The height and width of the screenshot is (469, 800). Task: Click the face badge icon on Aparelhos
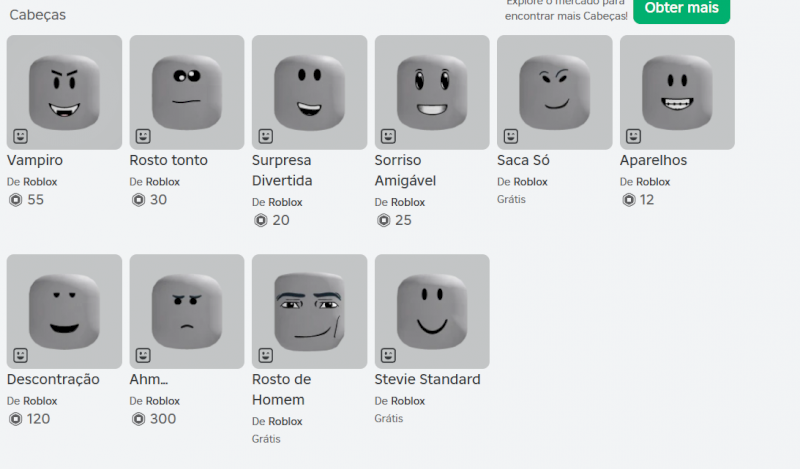point(633,136)
